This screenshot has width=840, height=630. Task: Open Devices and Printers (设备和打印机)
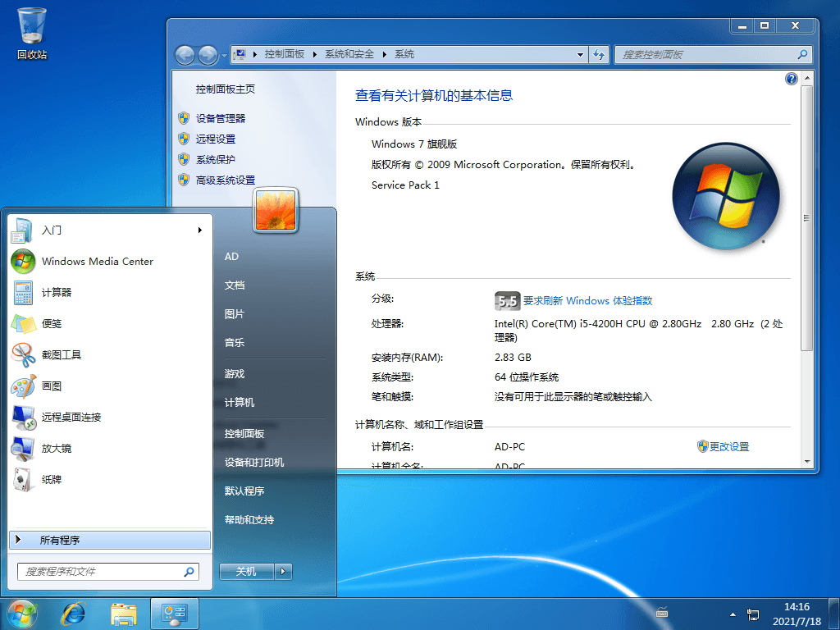[254, 463]
